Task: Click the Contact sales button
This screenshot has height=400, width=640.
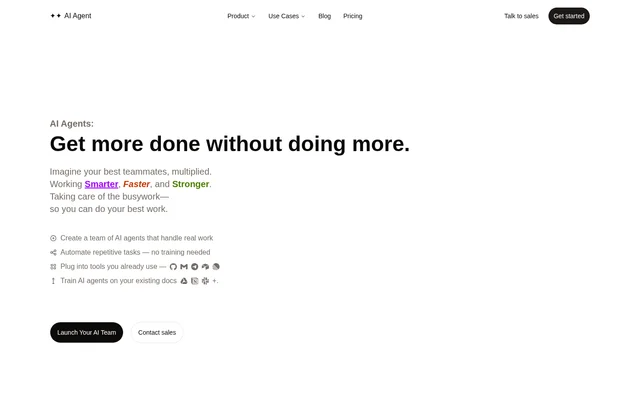Action: (x=157, y=332)
